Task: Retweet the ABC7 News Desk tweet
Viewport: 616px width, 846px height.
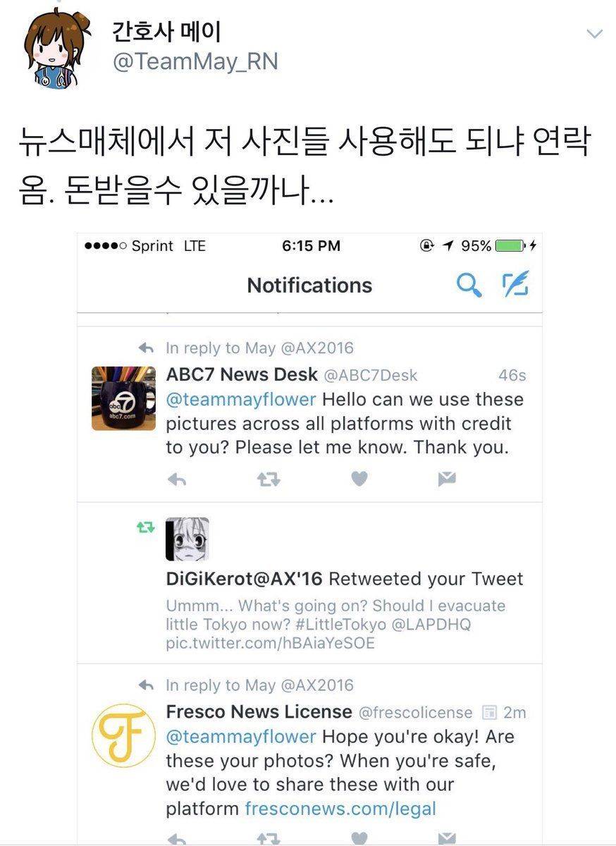Action: click(x=268, y=480)
